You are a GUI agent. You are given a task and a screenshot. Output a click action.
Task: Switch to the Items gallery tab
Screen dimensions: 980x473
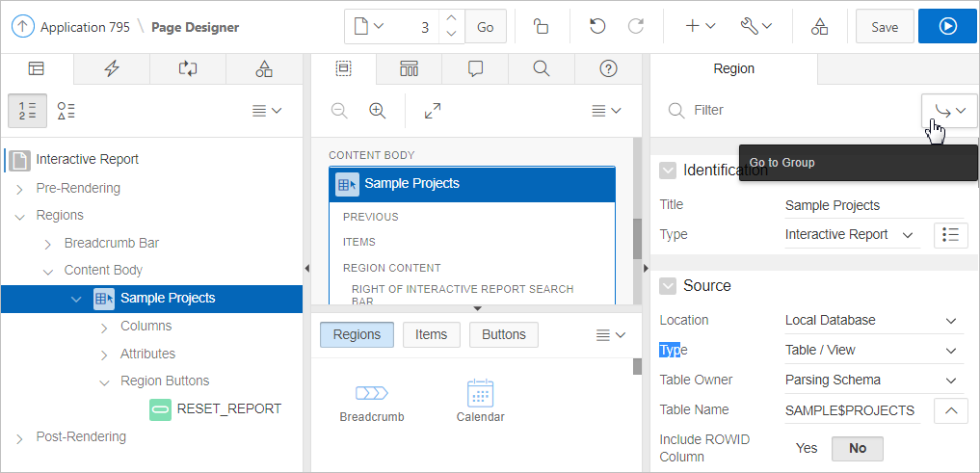tap(431, 334)
